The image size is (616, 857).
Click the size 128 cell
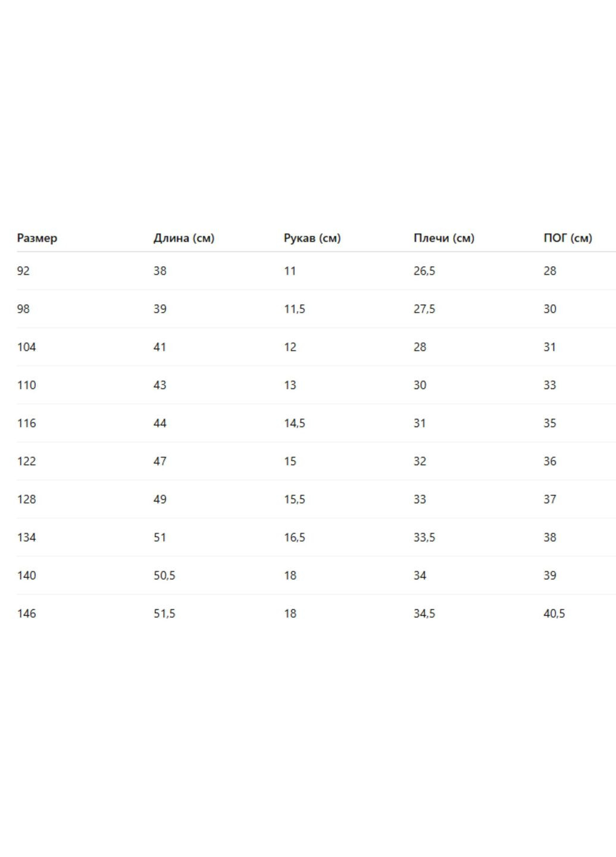(x=26, y=499)
